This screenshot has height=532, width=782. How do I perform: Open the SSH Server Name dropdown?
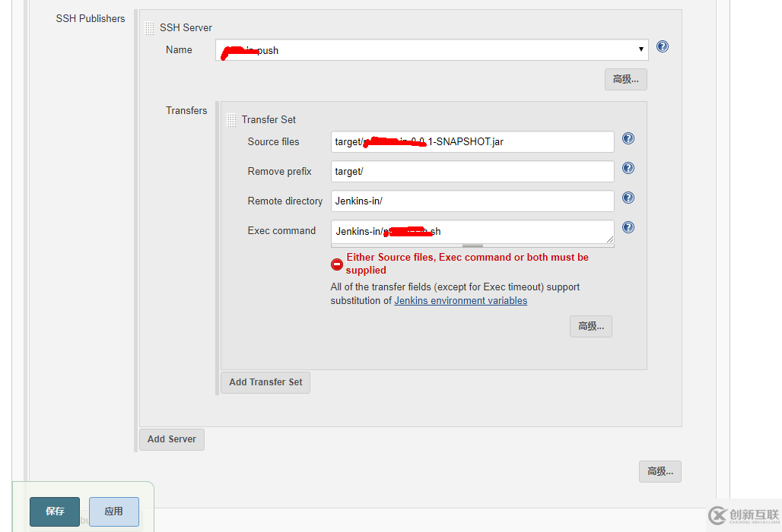432,50
